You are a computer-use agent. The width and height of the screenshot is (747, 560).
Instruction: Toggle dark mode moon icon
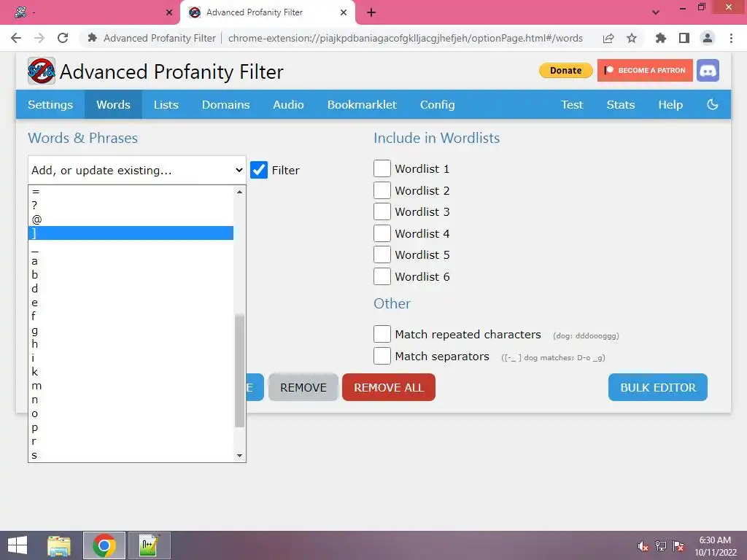coord(712,104)
